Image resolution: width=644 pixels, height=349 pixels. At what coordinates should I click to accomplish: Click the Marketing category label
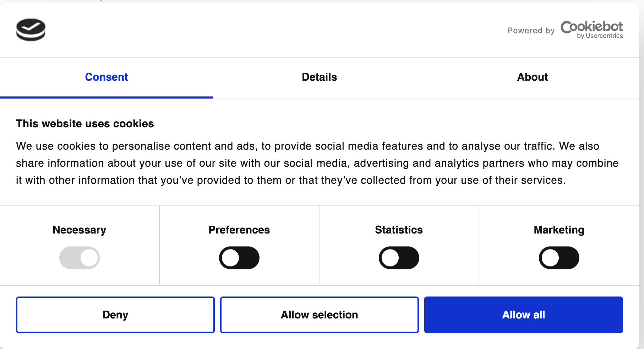(559, 230)
